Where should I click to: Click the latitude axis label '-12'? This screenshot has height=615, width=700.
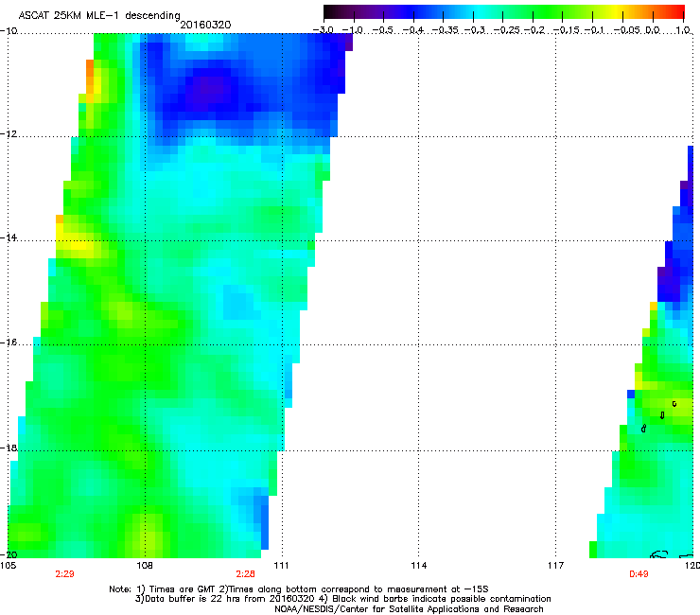pos(9,134)
